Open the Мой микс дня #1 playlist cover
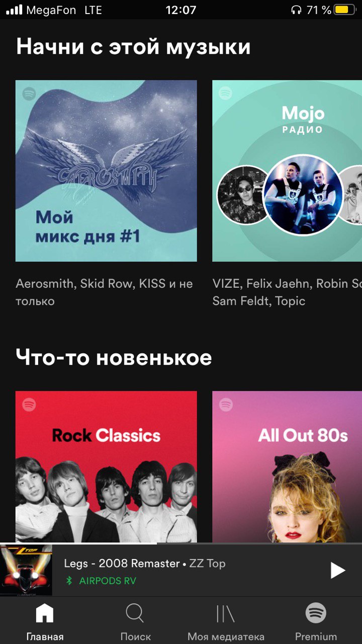This screenshot has height=644, width=362. 106,171
